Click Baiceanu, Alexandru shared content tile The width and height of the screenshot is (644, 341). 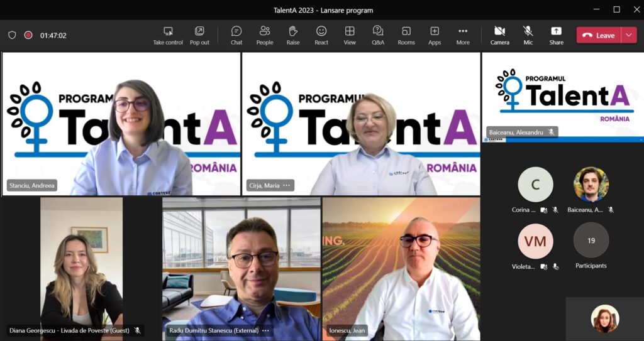coord(563,97)
